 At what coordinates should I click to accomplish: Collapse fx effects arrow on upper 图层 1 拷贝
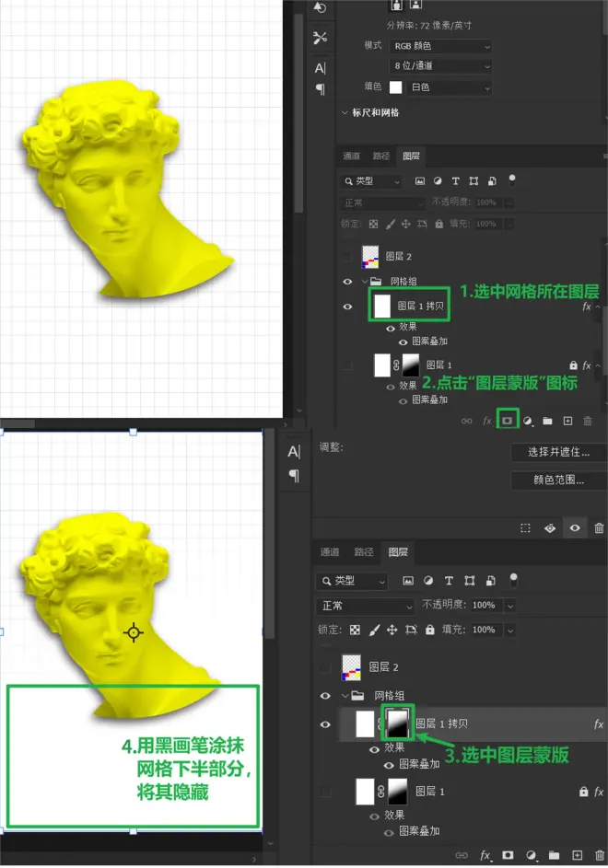[x=598, y=307]
